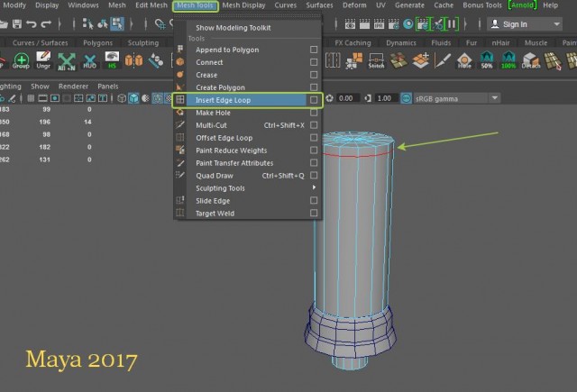Open Multi-Cut option box
The image size is (577, 392).
tap(314, 125)
